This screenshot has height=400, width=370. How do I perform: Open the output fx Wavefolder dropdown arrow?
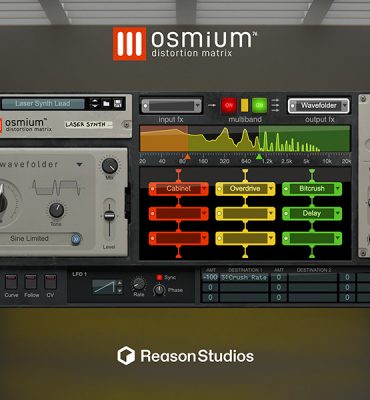344,106
